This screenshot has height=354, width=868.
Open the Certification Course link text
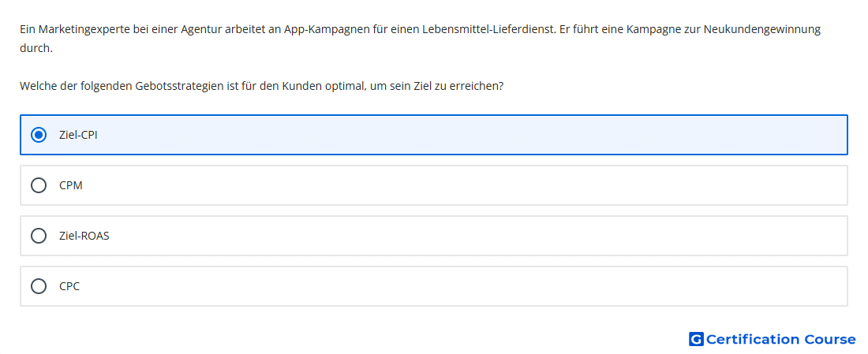point(780,339)
